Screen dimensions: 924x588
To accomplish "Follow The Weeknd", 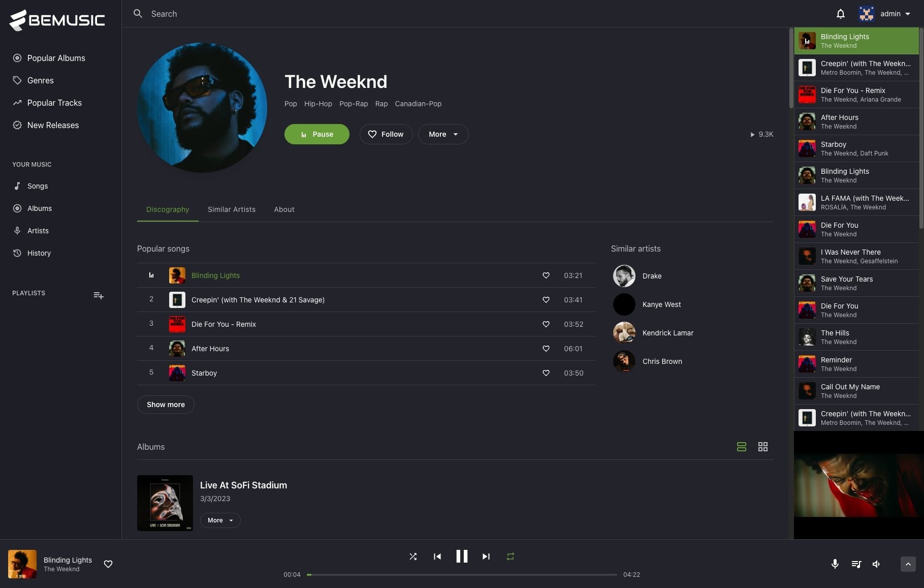I will click(x=386, y=134).
